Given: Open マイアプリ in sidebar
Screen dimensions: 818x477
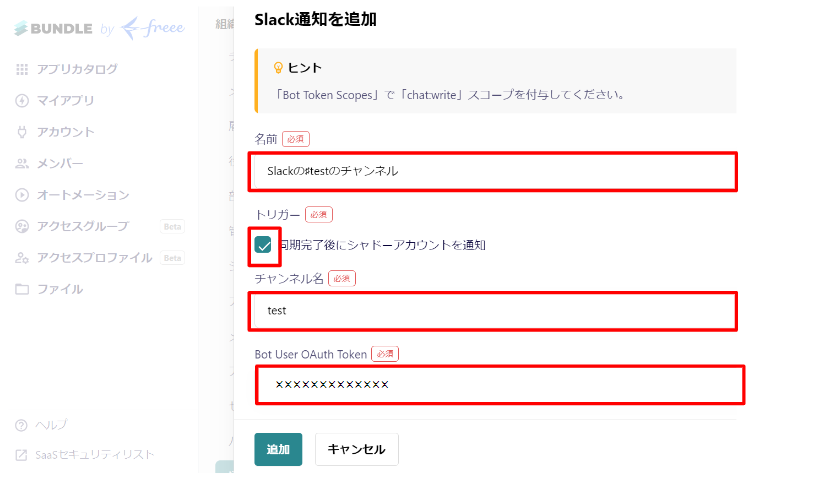Looking at the screenshot, I should click(x=65, y=101).
